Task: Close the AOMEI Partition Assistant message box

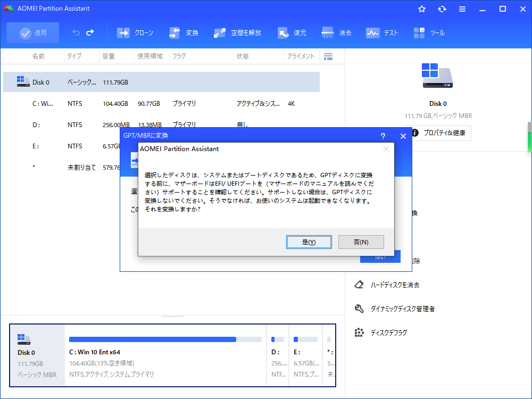Action: point(386,149)
